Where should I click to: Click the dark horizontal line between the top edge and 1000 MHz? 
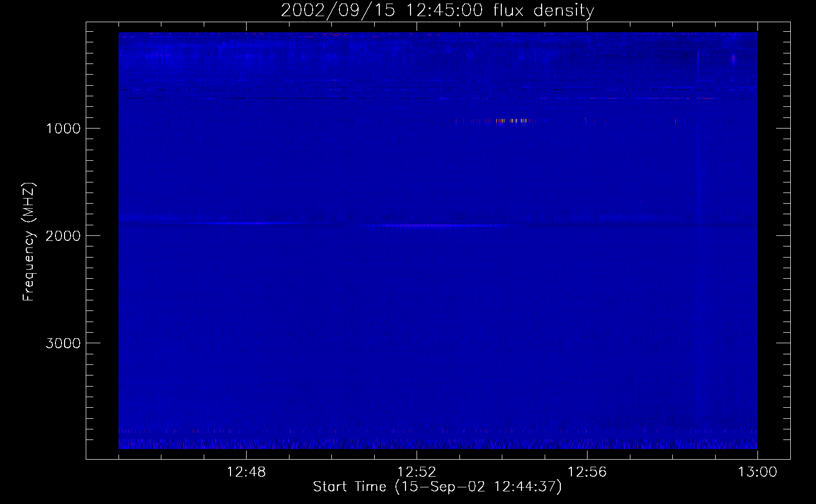(x=403, y=98)
